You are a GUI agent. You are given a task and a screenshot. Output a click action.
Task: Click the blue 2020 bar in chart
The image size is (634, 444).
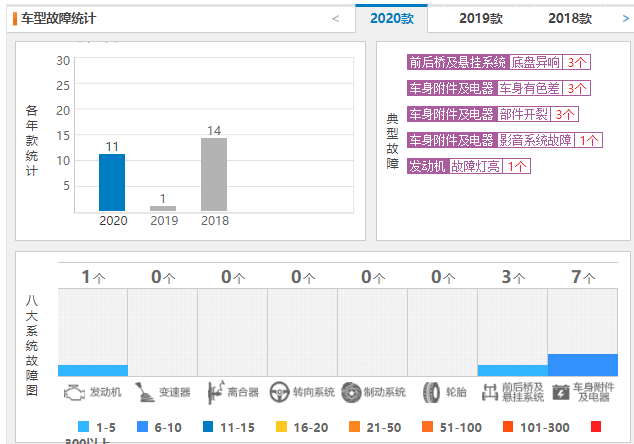coord(112,182)
